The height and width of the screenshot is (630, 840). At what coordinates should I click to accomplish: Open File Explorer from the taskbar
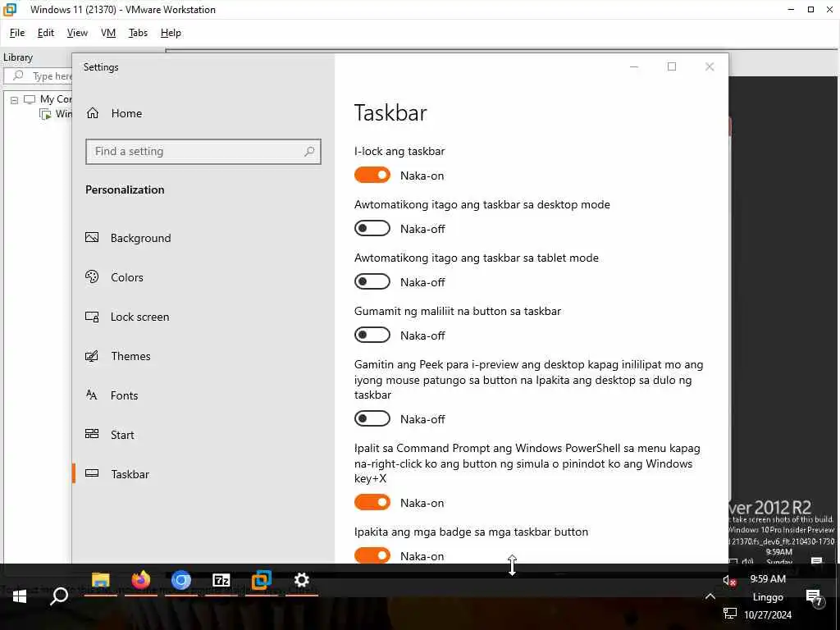tap(100, 580)
